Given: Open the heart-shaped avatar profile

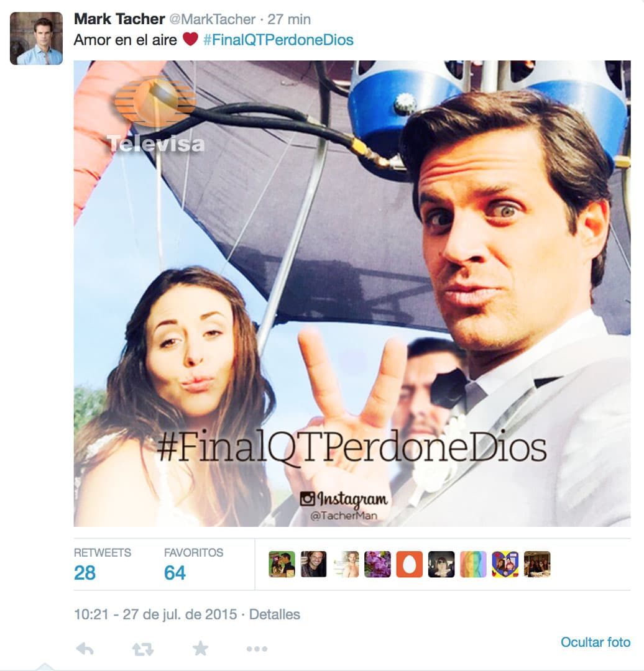Looking at the screenshot, I should [x=505, y=564].
